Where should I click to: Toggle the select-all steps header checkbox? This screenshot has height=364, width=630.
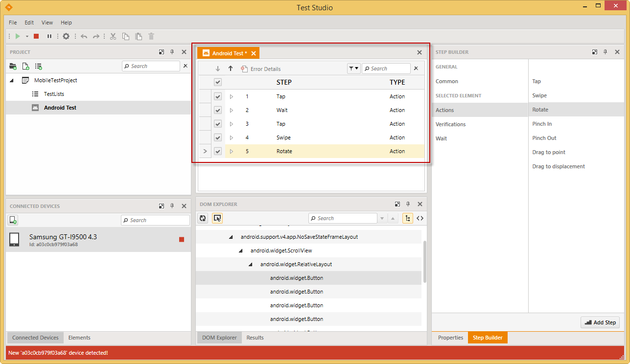[x=218, y=82]
